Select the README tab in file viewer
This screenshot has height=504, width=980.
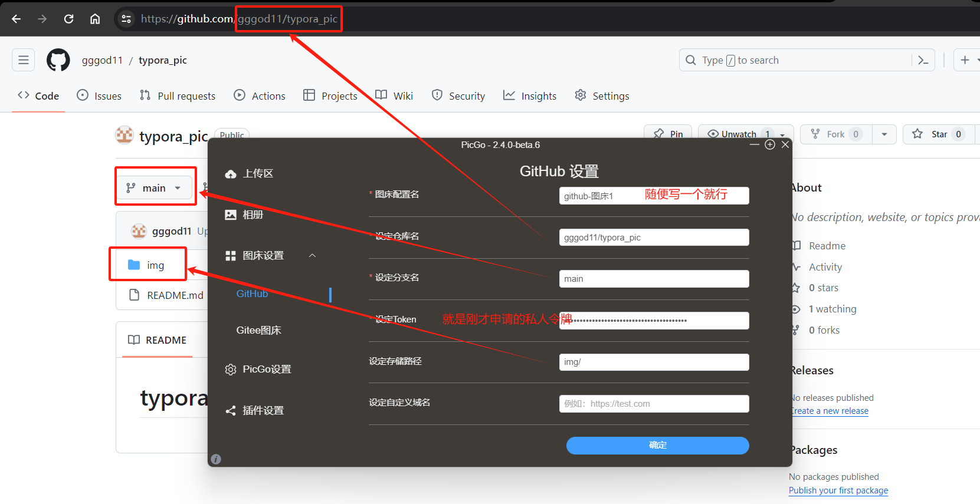(x=158, y=340)
